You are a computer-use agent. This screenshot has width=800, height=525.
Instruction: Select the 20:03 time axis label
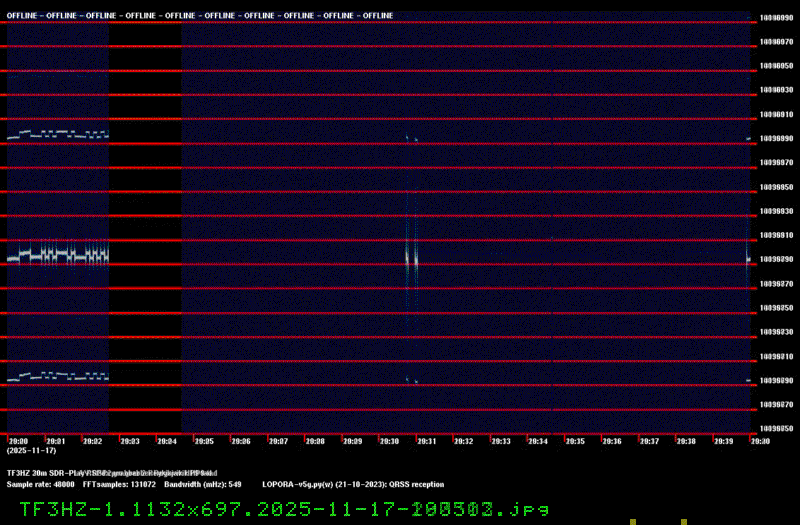[x=130, y=441]
